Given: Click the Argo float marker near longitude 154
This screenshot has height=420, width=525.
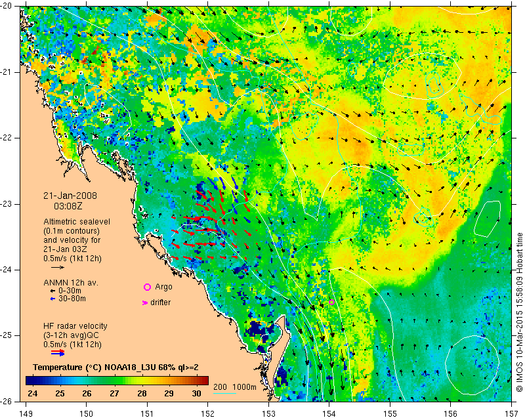Looking at the screenshot, I should tap(332, 302).
